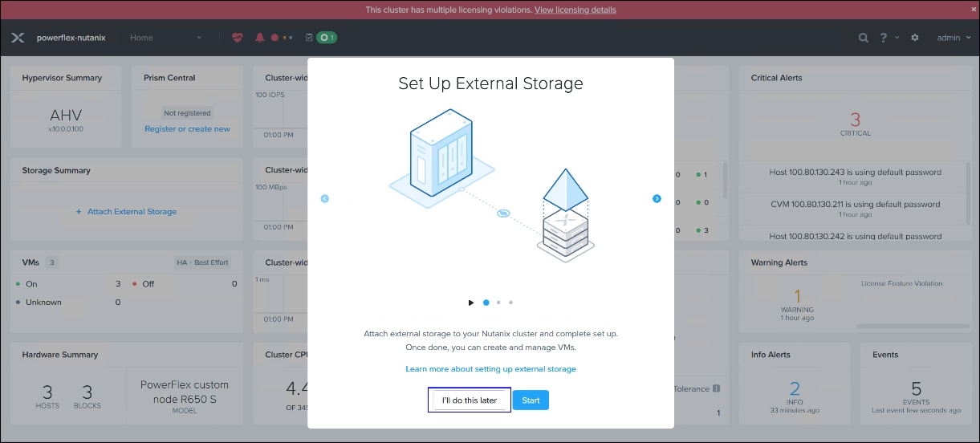Open the settings gear icon
Screen dimensions: 980x443
tap(915, 38)
